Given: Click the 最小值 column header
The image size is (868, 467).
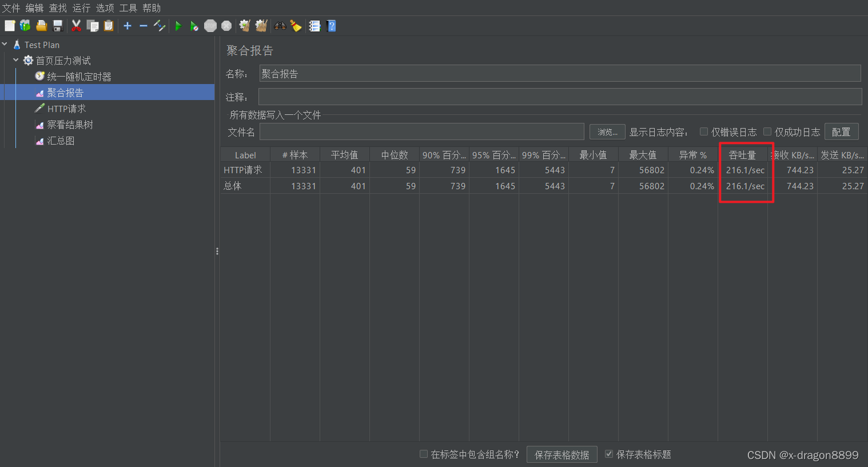Looking at the screenshot, I should tap(594, 155).
